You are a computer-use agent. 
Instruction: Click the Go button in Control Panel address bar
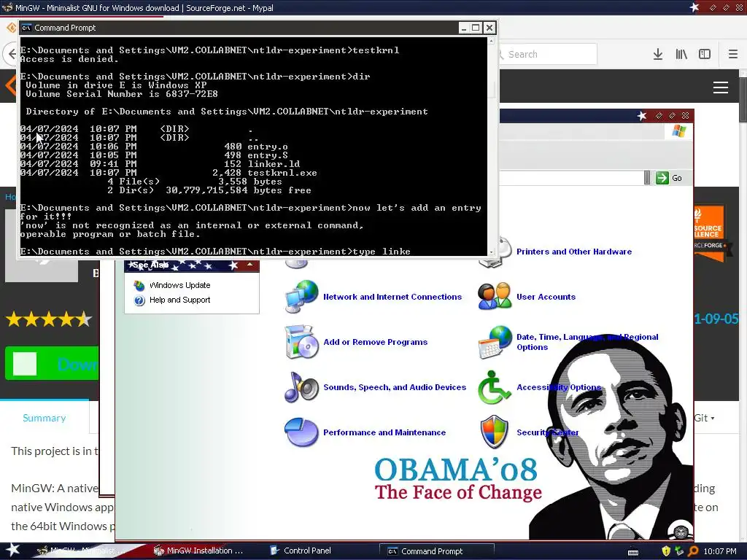(x=670, y=178)
